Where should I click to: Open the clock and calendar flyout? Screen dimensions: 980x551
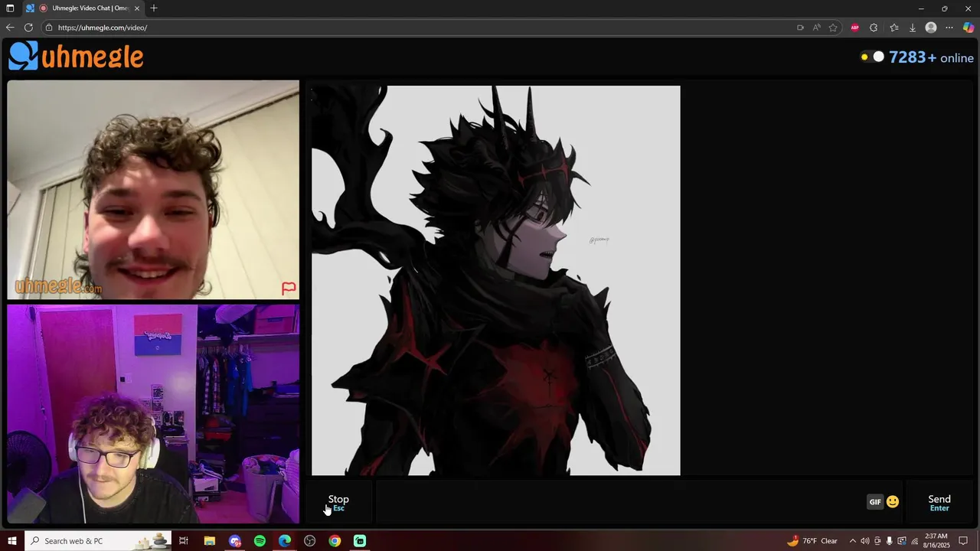936,541
